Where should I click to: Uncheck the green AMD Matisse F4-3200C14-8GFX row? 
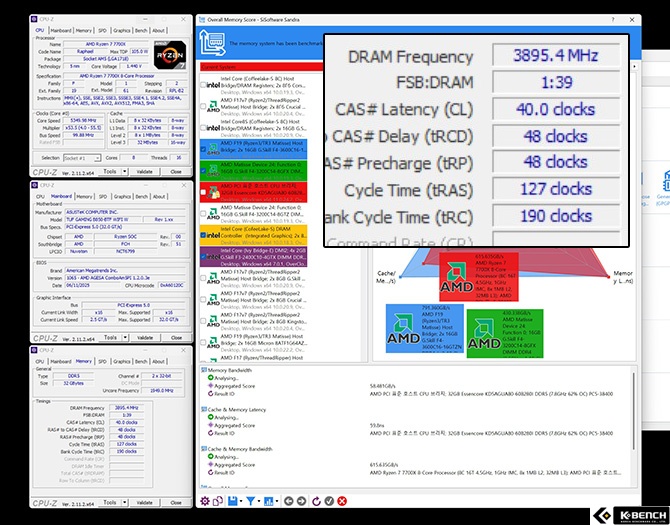click(x=203, y=170)
